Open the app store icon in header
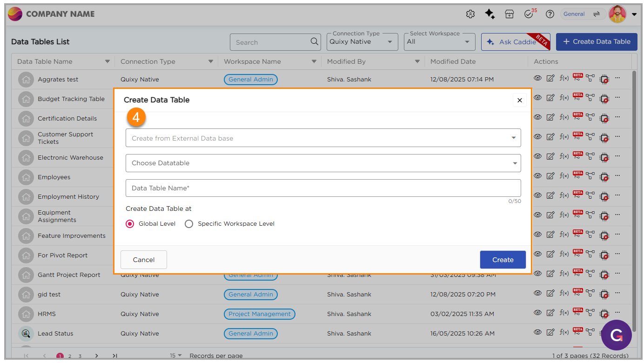Viewport: 644px width, 363px height. (x=509, y=14)
